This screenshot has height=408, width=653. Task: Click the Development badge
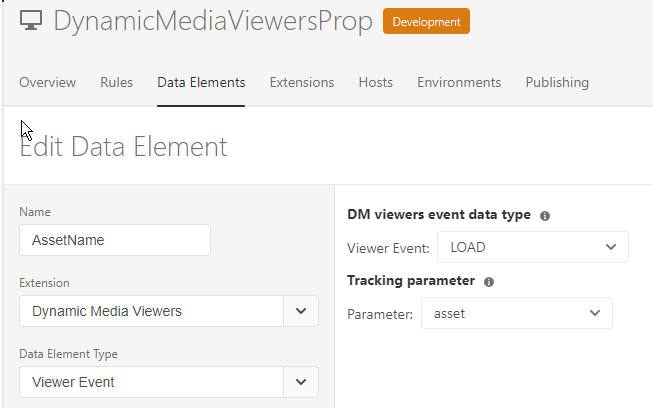pyautogui.click(x=426, y=21)
